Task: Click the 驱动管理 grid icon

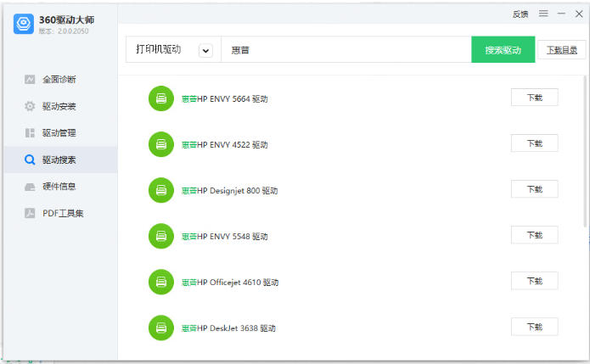Action: (x=30, y=132)
